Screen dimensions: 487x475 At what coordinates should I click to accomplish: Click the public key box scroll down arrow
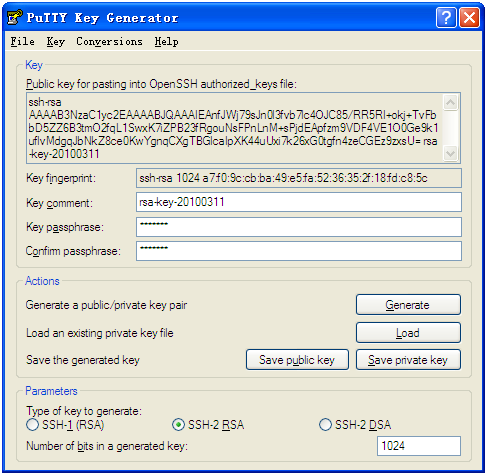(451, 154)
